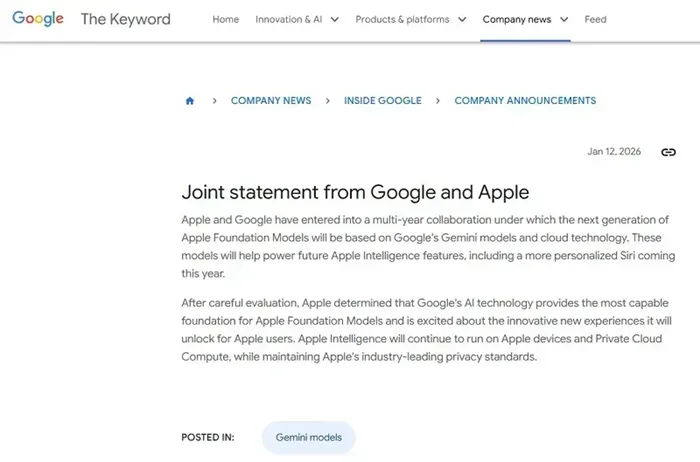700x462 pixels.
Task: Select the INSIDE GOOGLE breadcrumb link
Action: (382, 101)
